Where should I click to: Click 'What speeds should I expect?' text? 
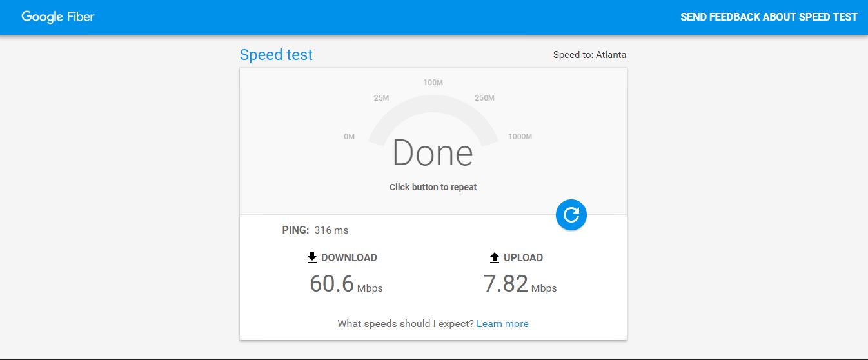[x=406, y=324]
